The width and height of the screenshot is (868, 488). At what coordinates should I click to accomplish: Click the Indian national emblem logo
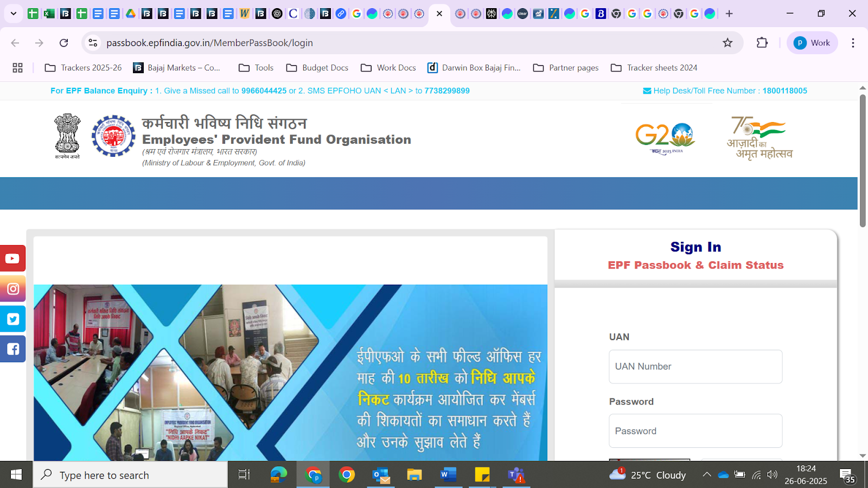coord(67,136)
